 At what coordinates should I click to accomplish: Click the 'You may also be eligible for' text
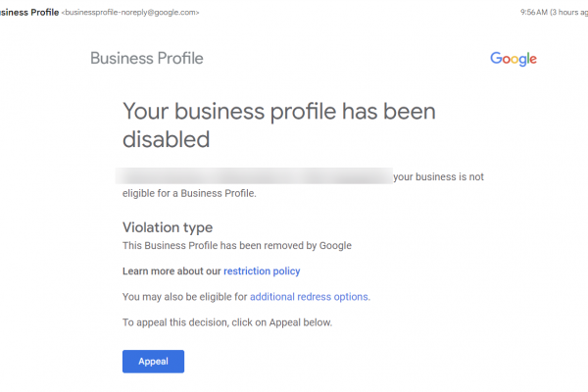click(185, 296)
